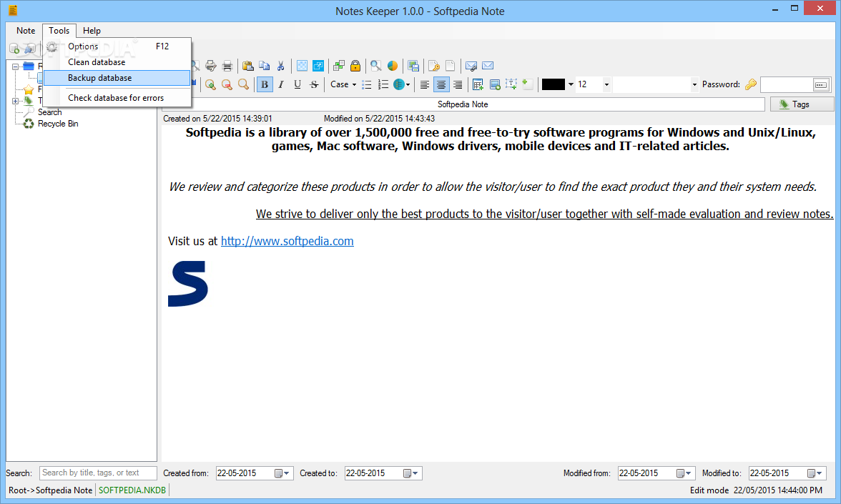Toggle Bold formatting
Screen dimensions: 841x504
tap(265, 84)
